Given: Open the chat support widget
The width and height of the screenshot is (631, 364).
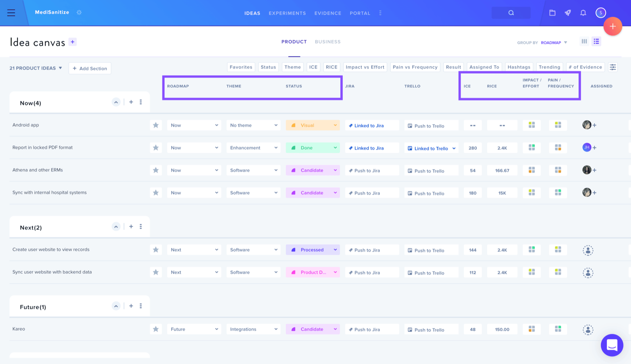Looking at the screenshot, I should point(612,345).
